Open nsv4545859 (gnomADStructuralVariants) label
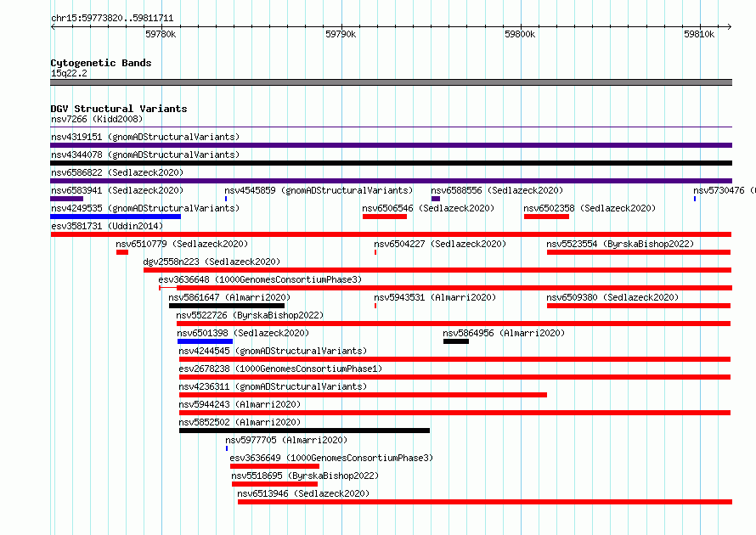 coord(319,190)
